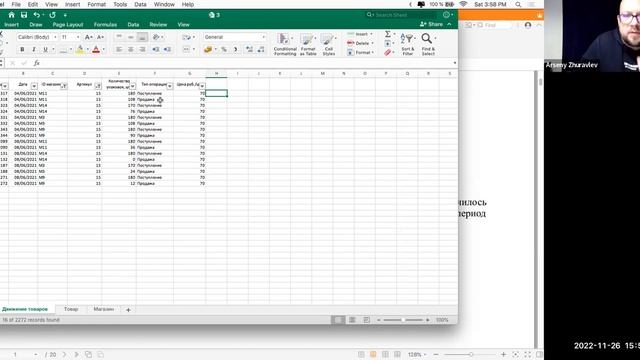Switch to Review ribbon tab
Image resolution: width=640 pixels, height=360 pixels.
pos(158,24)
